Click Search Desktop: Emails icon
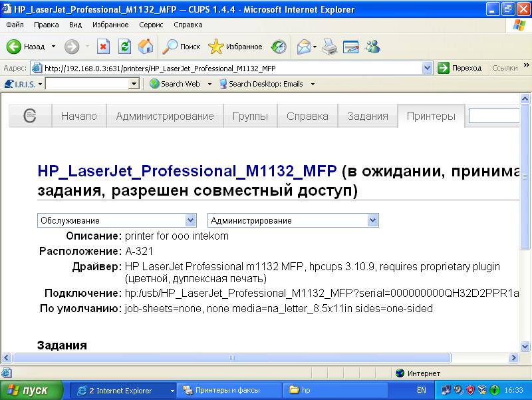Screen dimensions: 532x400 223,84
